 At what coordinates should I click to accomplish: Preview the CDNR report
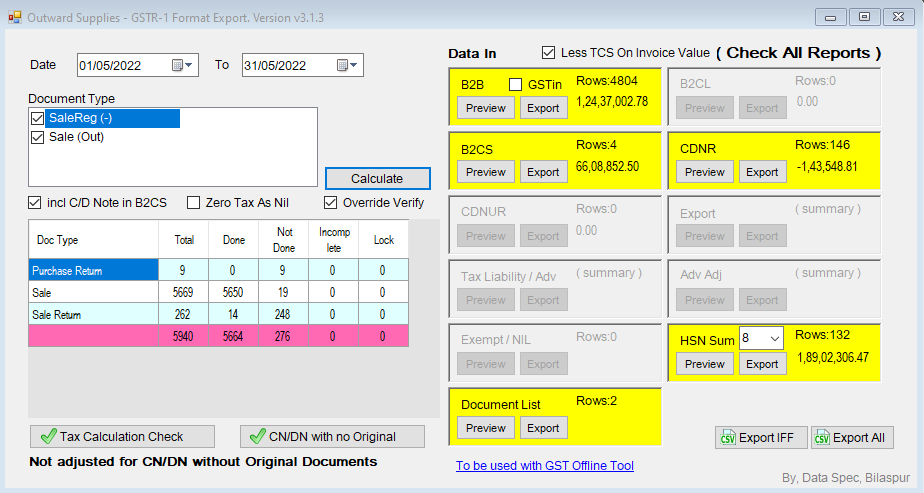[x=705, y=172]
